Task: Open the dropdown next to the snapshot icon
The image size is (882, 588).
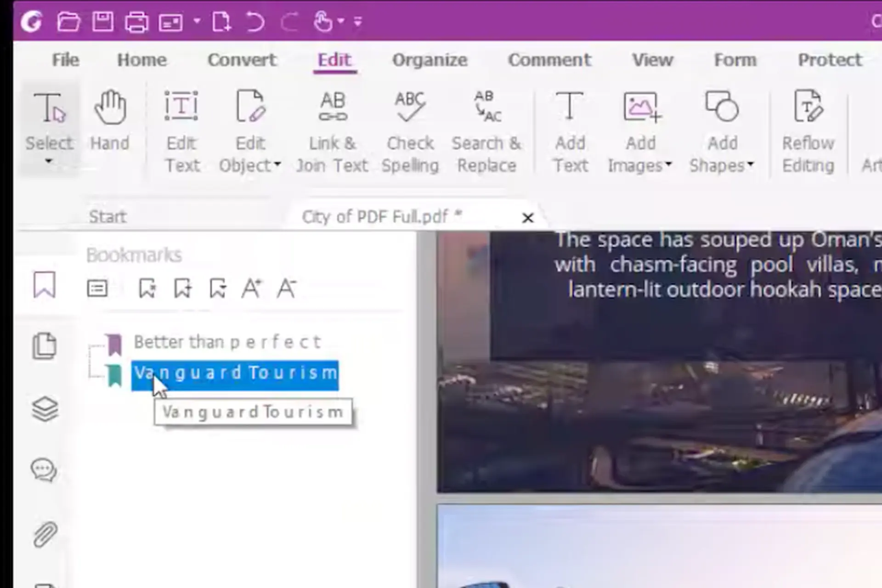Action: [197, 21]
